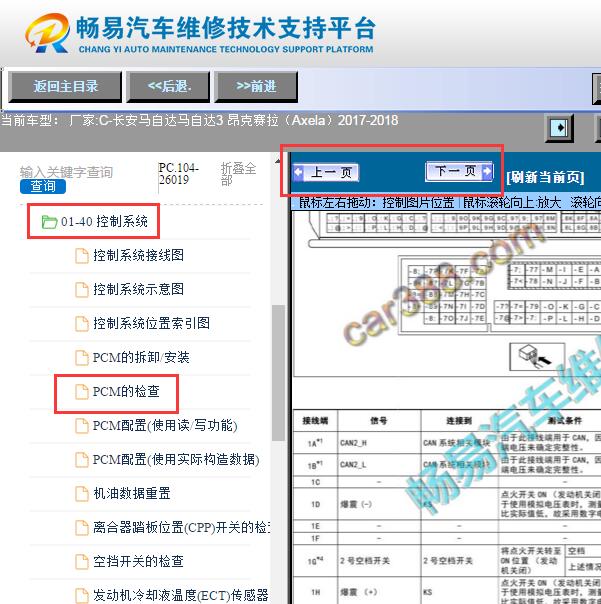Click the green folder icon of 01-40 控制系统
Image resolution: width=601 pixels, height=604 pixels.
pos(49,222)
